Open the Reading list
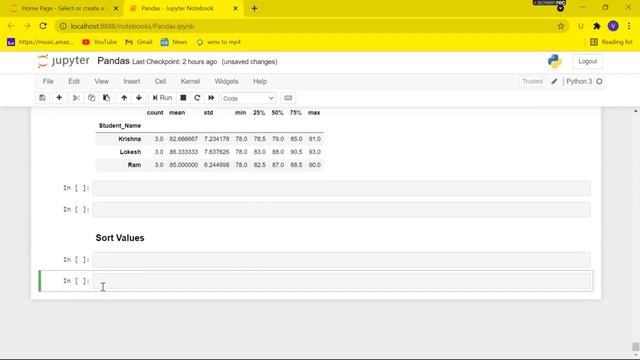 (611, 42)
